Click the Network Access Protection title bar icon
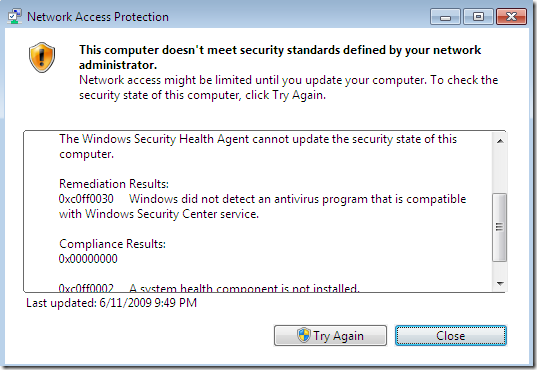The width and height of the screenshot is (537, 370). pos(14,16)
